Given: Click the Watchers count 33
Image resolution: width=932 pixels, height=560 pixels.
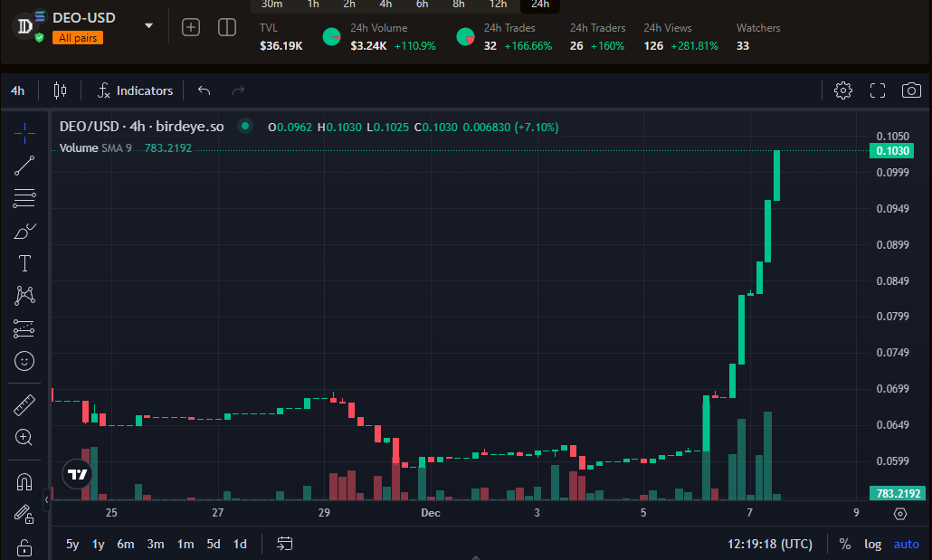Looking at the screenshot, I should click(743, 46).
